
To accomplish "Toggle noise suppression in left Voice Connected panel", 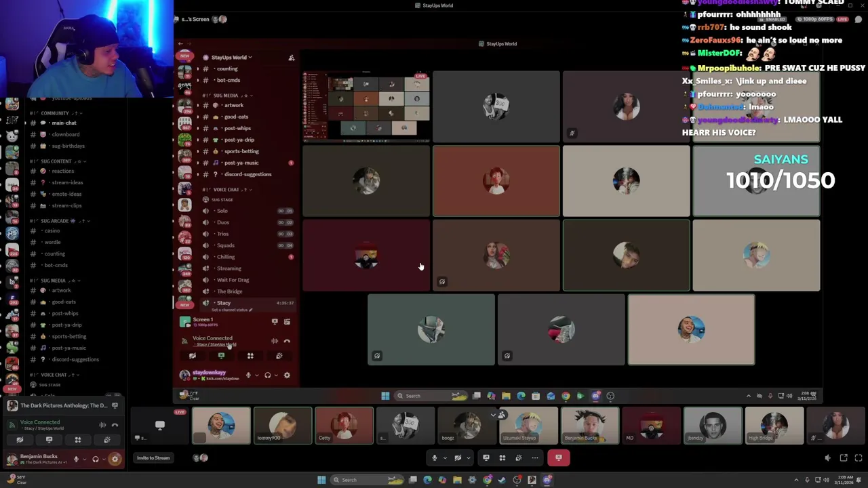I will [x=102, y=425].
